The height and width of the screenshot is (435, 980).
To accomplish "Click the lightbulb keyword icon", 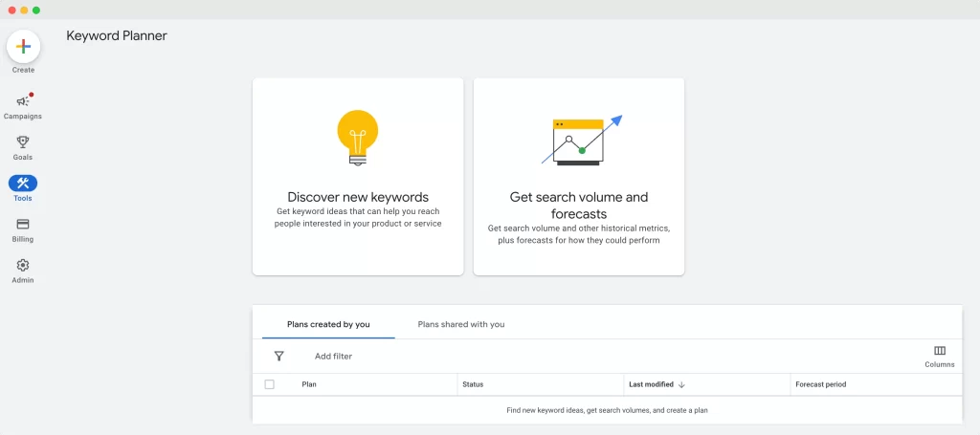I will click(358, 138).
